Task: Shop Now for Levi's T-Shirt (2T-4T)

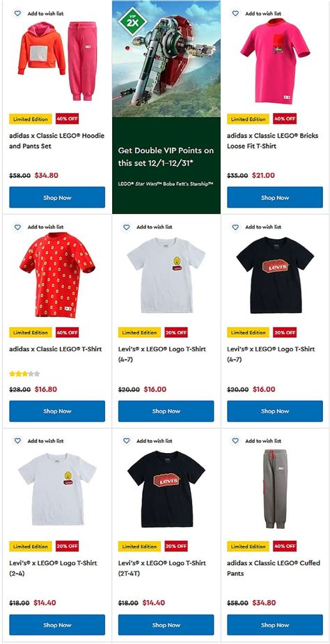Action: [x=166, y=625]
